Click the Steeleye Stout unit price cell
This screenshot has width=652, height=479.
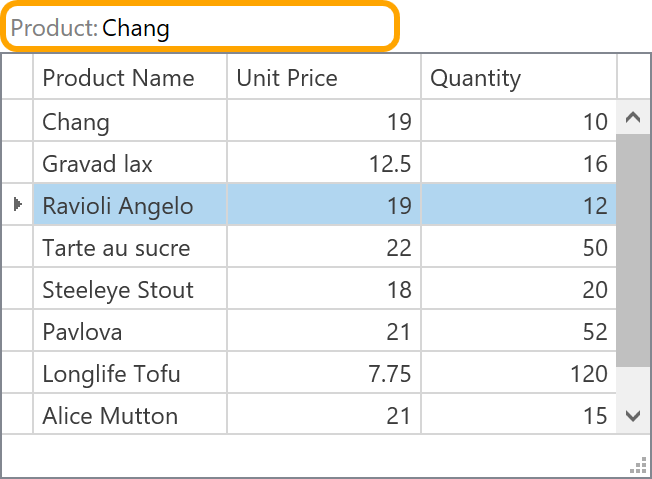pyautogui.click(x=323, y=290)
